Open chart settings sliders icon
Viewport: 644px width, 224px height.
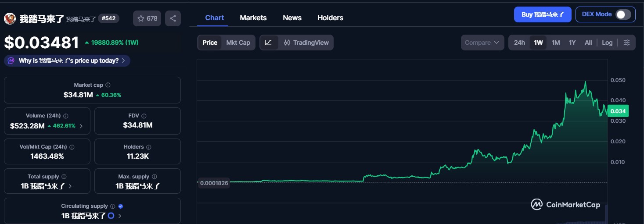point(626,43)
